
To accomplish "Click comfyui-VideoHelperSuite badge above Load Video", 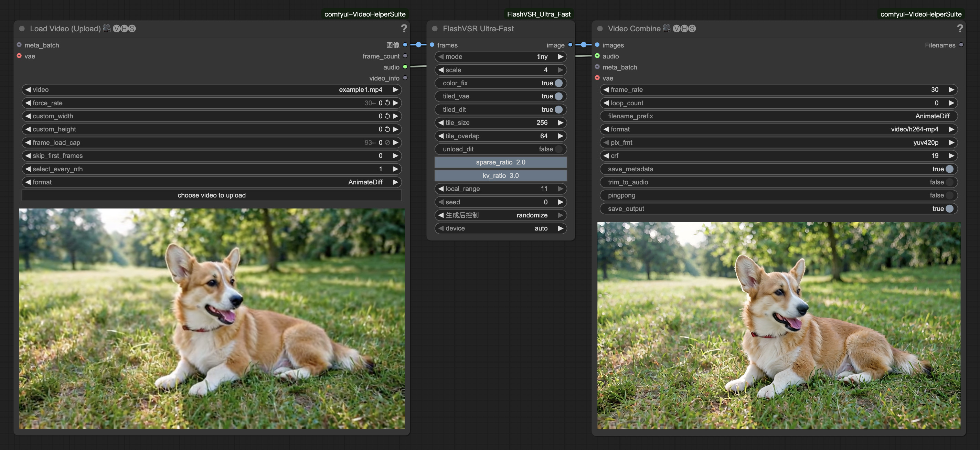I will point(364,14).
